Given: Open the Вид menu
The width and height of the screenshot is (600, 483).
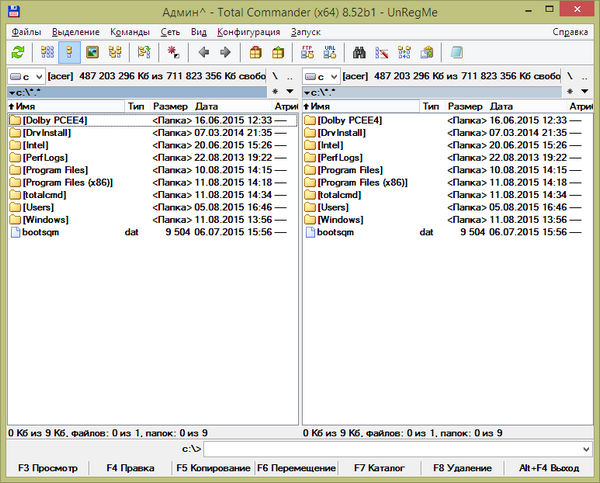Looking at the screenshot, I should pos(199,32).
